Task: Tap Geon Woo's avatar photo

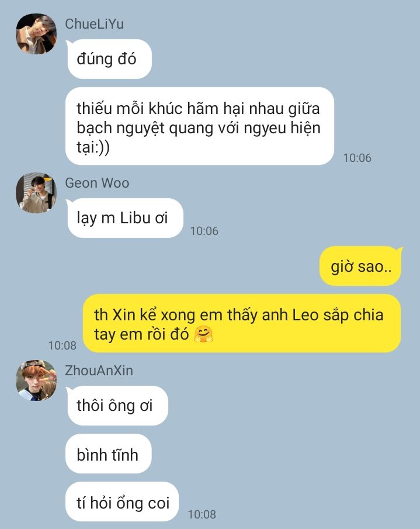Action: 36,193
